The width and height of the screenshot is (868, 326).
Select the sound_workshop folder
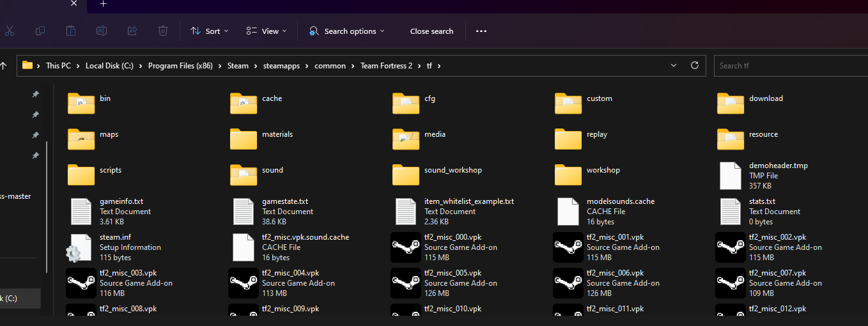(437, 174)
